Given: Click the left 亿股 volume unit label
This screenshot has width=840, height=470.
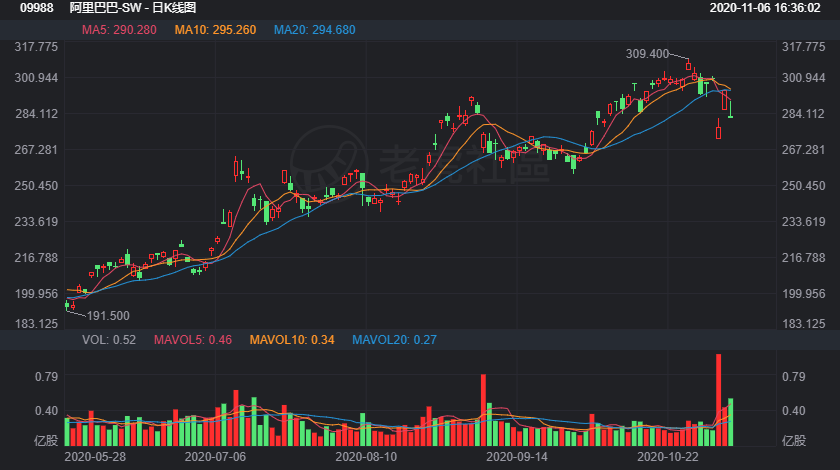Looking at the screenshot, I should pos(46,441).
